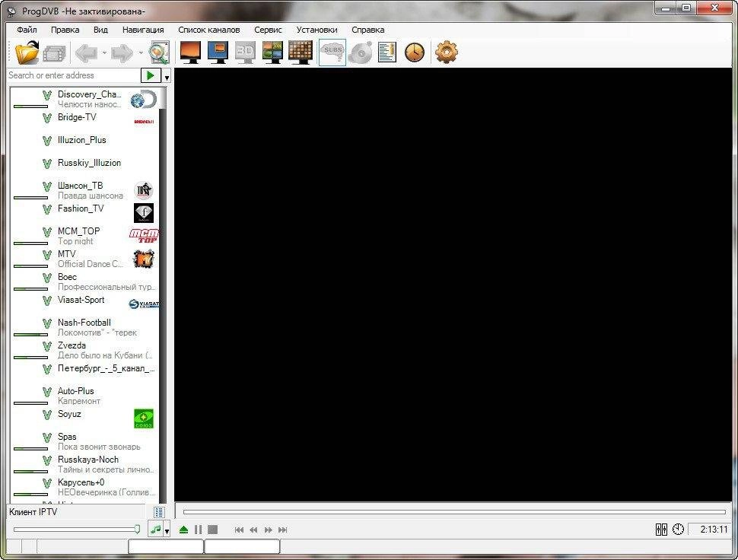738x560 pixels.
Task: Select the Russkaya-Noch channel
Action: [84, 464]
